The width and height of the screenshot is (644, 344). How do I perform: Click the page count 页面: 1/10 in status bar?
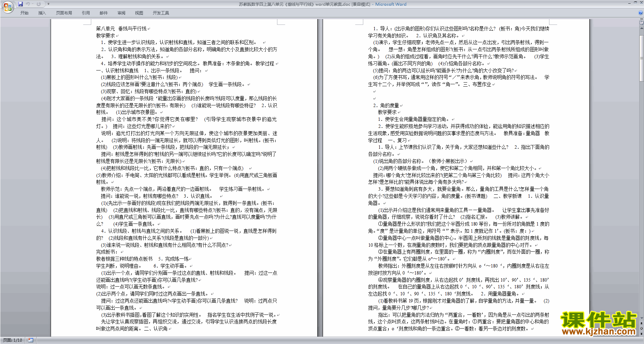pos(12,340)
